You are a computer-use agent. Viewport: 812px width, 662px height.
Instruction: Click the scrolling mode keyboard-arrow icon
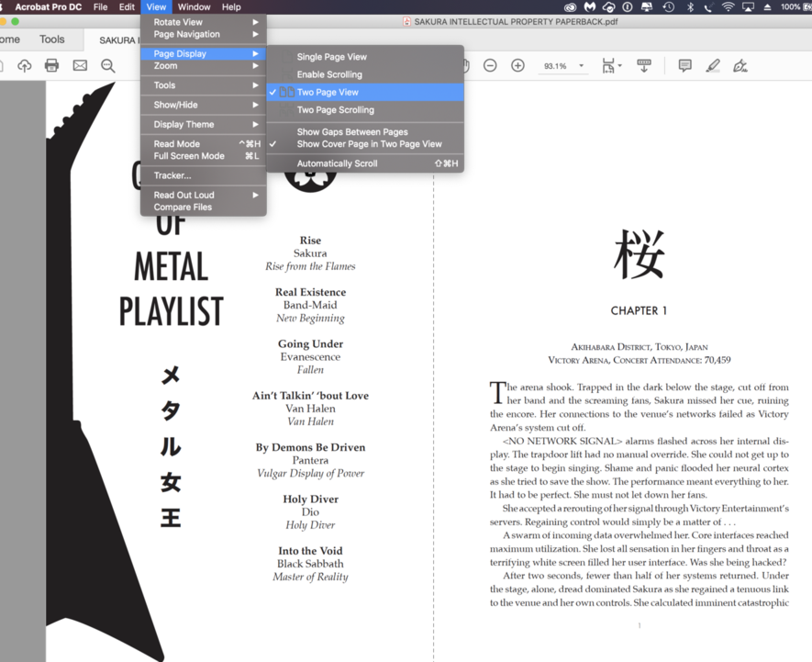644,66
